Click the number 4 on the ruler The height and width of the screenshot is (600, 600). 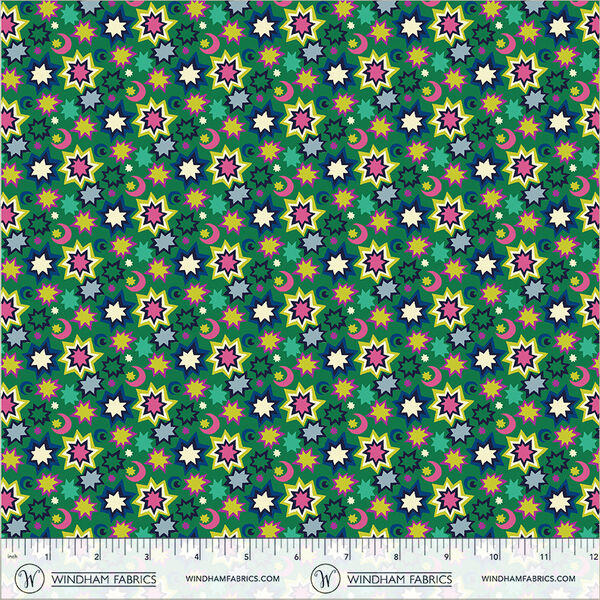pyautogui.click(x=197, y=556)
